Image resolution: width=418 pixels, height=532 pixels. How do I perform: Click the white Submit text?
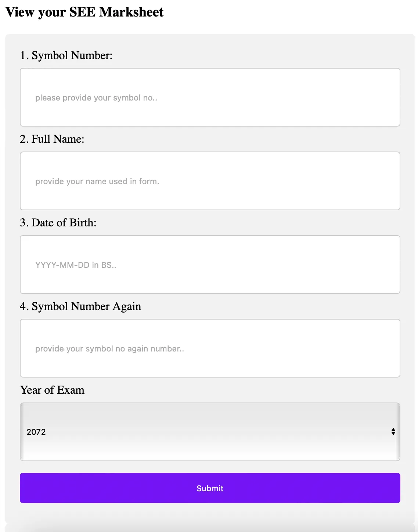click(210, 488)
